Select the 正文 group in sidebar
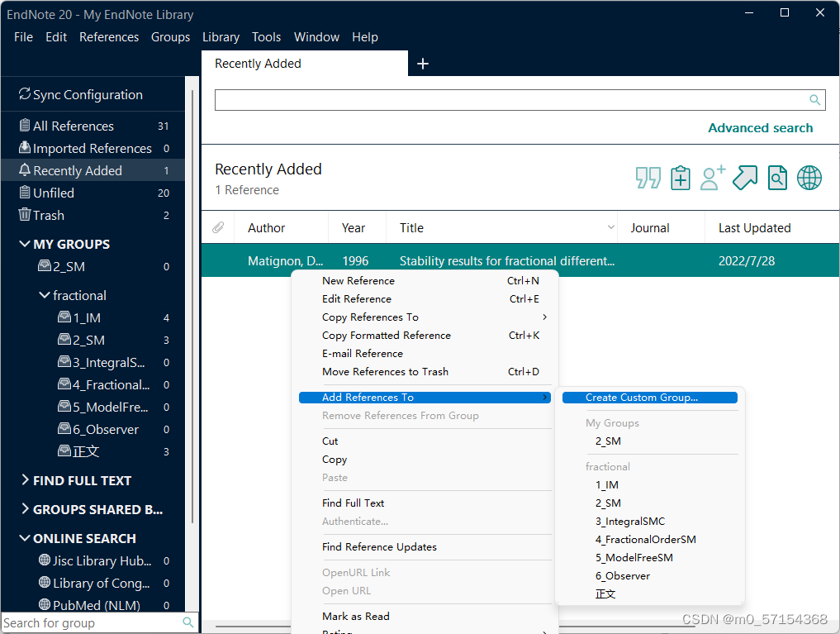The height and width of the screenshot is (634, 840). click(93, 451)
